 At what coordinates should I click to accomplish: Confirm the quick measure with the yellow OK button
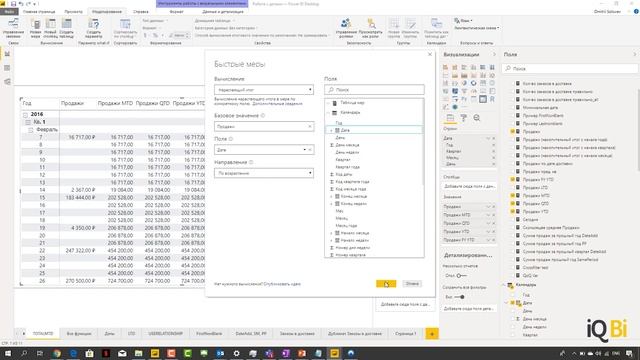386,284
